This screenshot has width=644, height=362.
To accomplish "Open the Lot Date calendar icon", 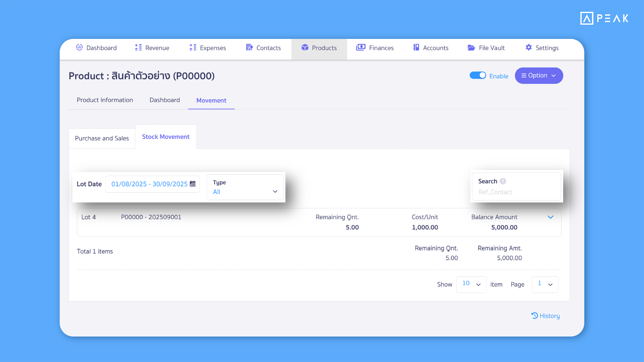I will (x=193, y=184).
